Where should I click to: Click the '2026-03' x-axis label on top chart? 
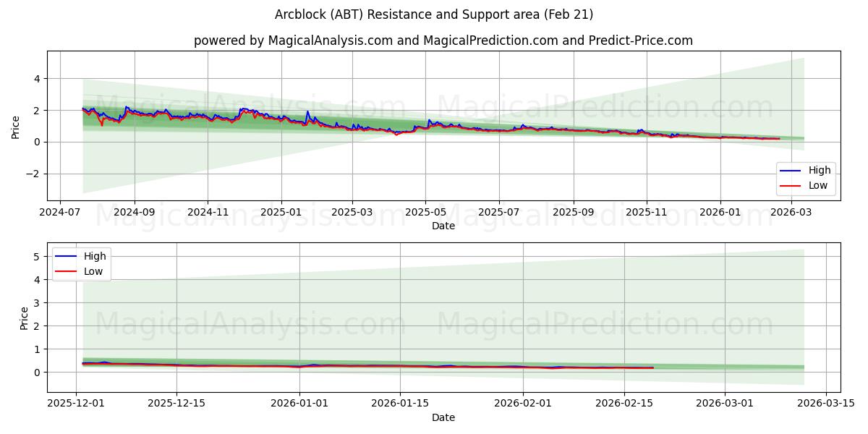(x=791, y=213)
